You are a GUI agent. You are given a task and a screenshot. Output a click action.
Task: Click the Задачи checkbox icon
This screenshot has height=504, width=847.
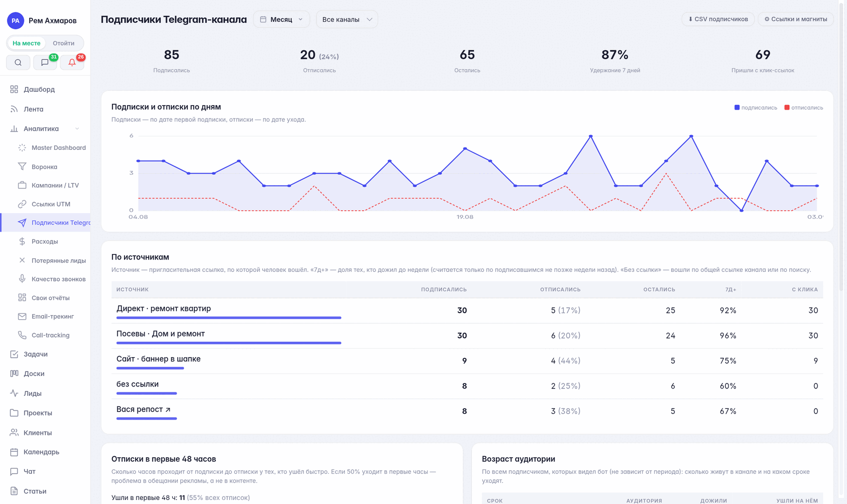pos(14,354)
